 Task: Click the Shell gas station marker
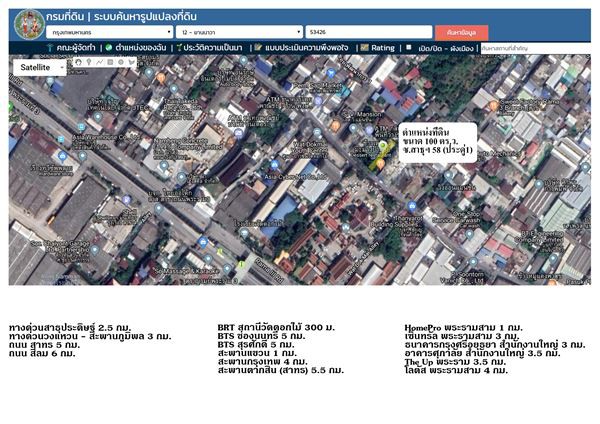127,199
